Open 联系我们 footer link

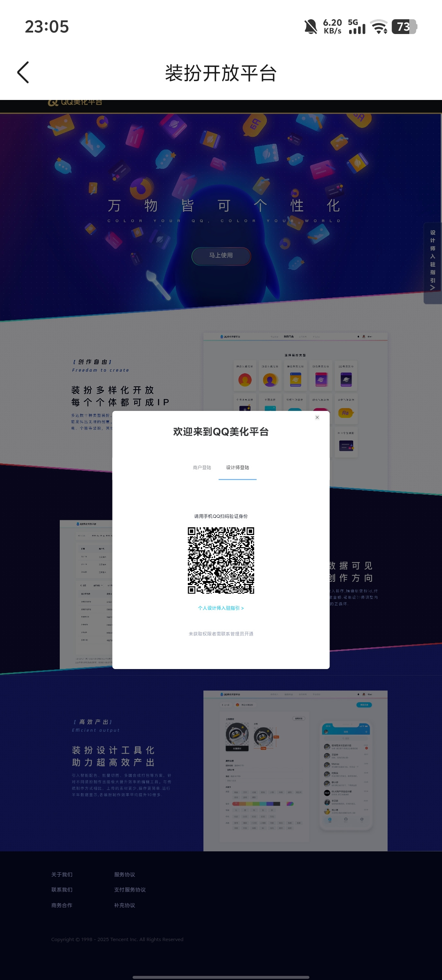62,890
